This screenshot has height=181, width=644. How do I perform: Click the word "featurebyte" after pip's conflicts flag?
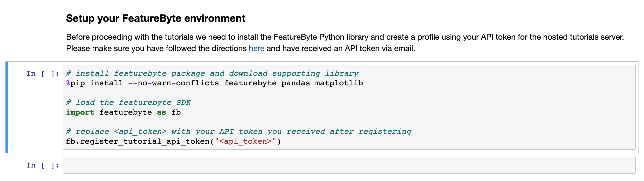(250, 83)
